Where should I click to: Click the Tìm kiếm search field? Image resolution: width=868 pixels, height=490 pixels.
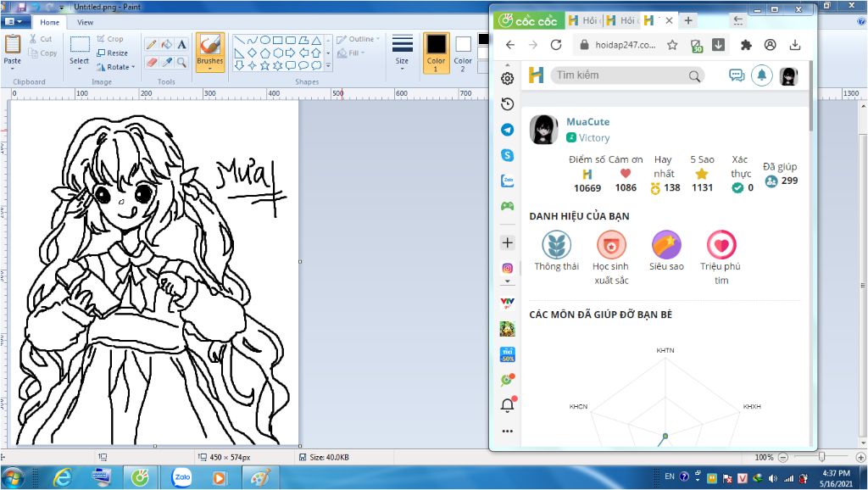[x=627, y=75]
